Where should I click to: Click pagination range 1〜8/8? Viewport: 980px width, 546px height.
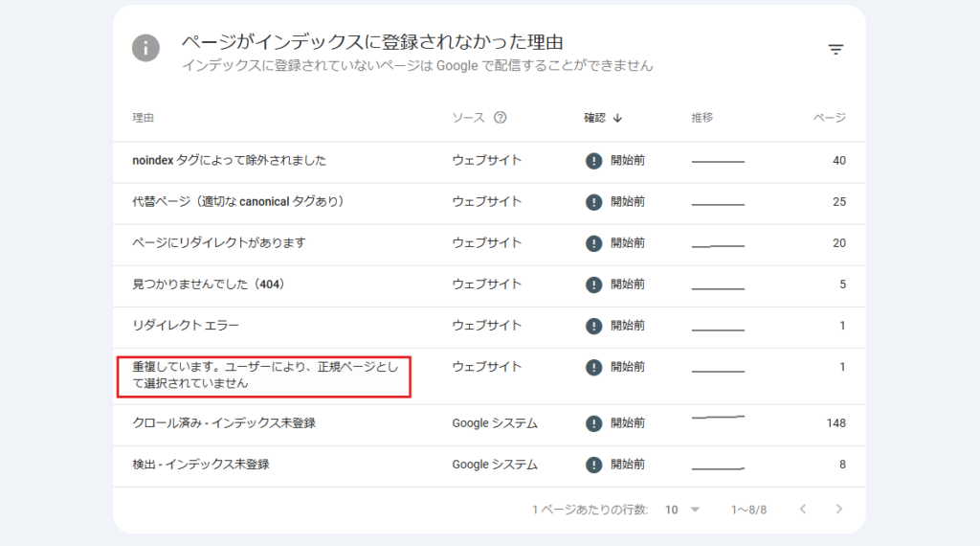pyautogui.click(x=748, y=510)
